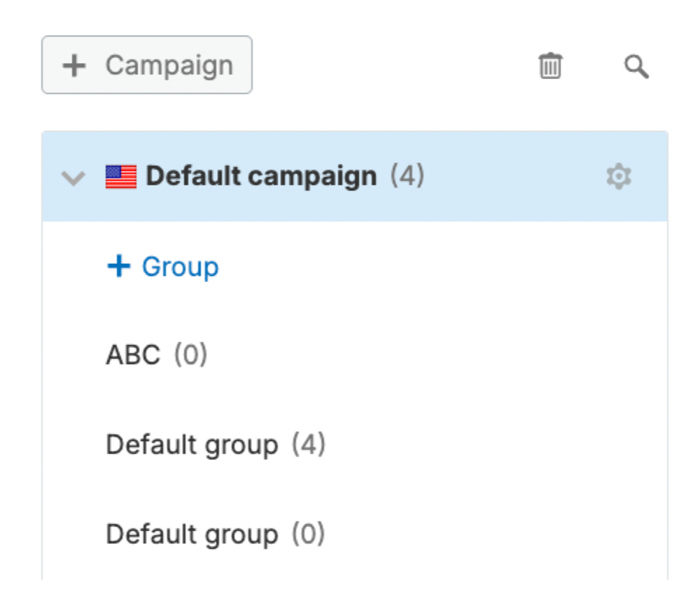Click the blue Group link text
Screen dimensions: 693x616
coord(180,267)
